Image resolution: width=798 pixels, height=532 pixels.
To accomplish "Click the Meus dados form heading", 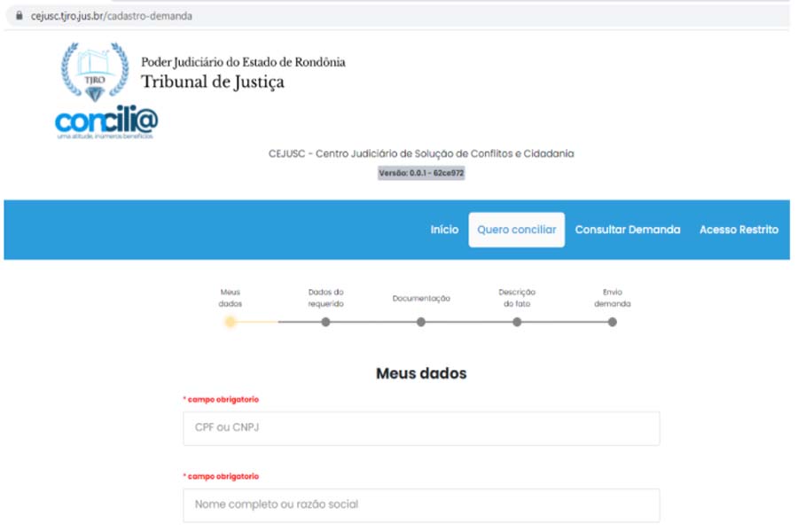I will click(421, 373).
